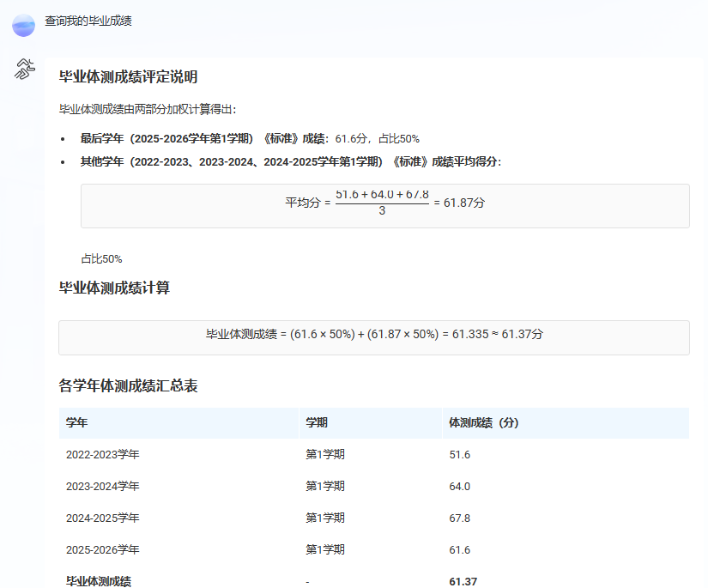
Task: Select the 2022-2023学年 table row
Action: [x=374, y=454]
